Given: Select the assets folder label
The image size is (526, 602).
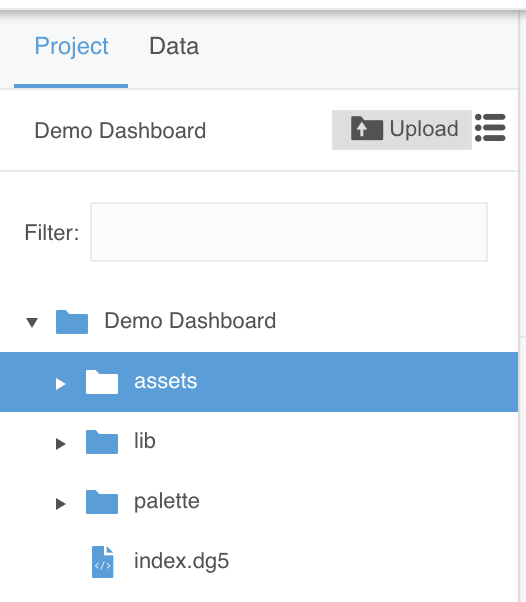Looking at the screenshot, I should (x=165, y=381).
